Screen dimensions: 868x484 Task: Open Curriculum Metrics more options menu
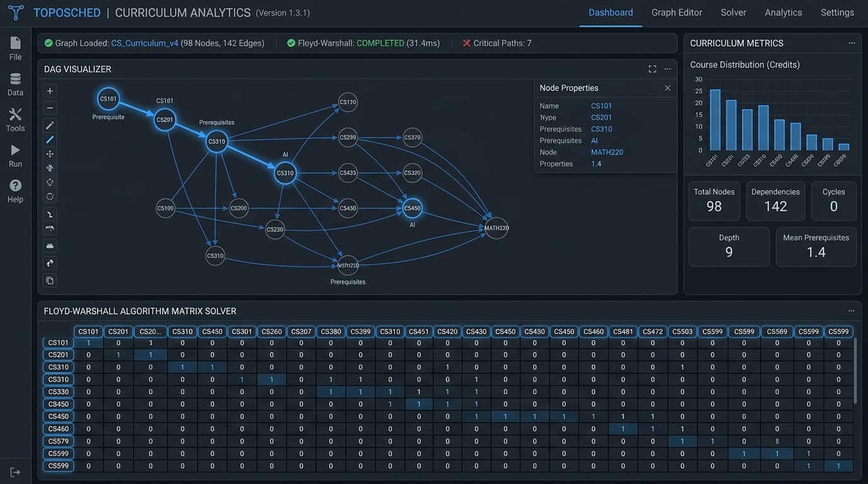tap(852, 43)
